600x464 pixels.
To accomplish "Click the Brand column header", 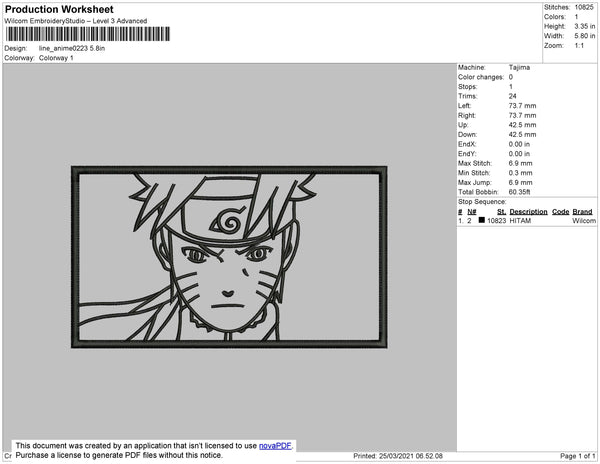I will (x=583, y=212).
